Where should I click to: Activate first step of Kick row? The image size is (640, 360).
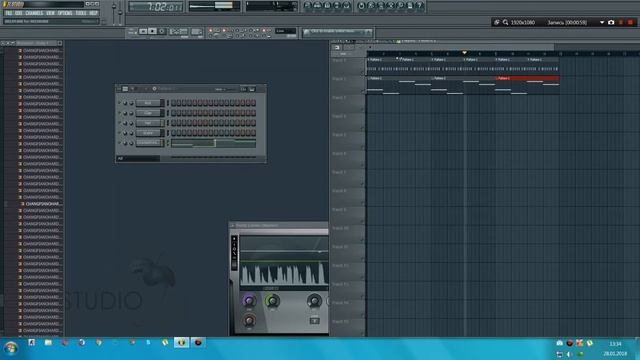pyautogui.click(x=173, y=103)
